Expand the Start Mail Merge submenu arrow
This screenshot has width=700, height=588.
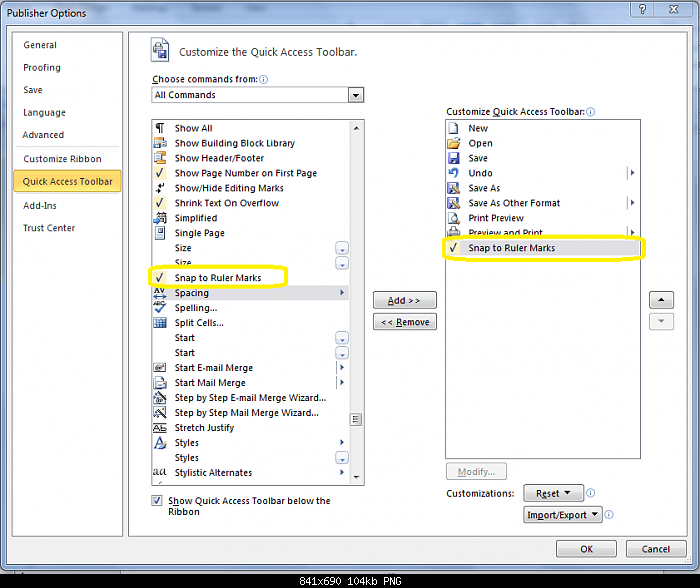[x=342, y=383]
